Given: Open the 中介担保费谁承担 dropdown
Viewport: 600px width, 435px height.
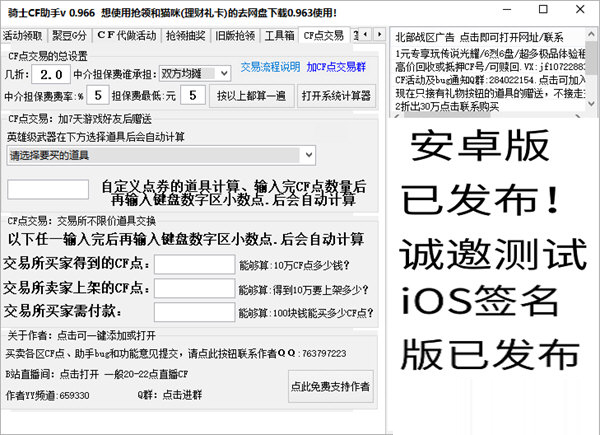Looking at the screenshot, I should click(x=195, y=73).
